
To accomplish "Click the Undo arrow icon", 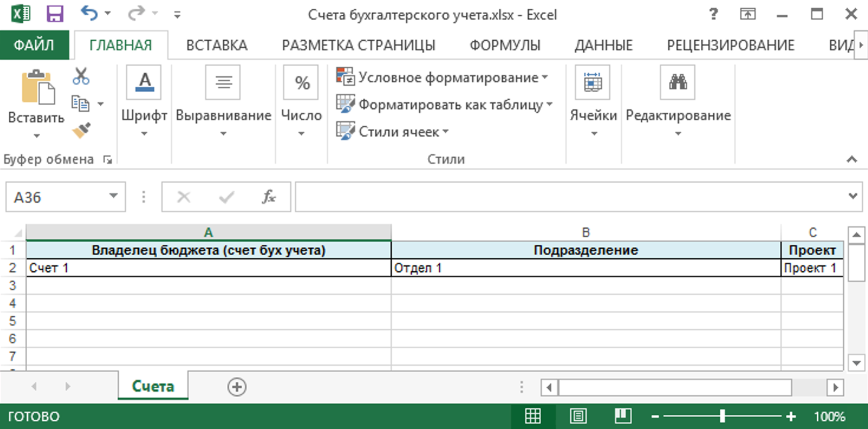I will click(x=89, y=14).
